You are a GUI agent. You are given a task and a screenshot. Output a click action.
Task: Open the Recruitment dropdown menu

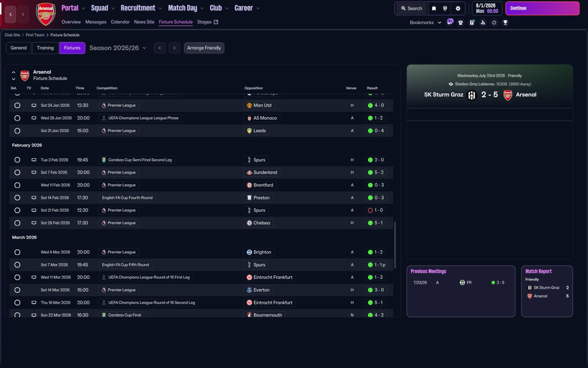click(141, 8)
